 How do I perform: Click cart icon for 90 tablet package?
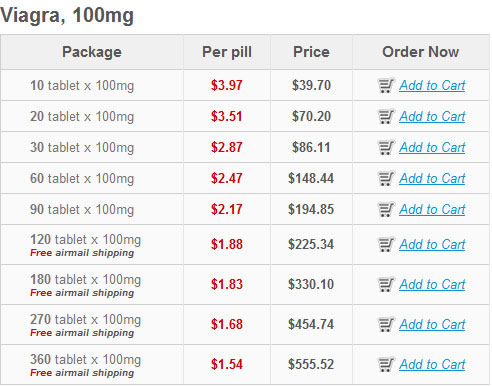click(x=386, y=209)
